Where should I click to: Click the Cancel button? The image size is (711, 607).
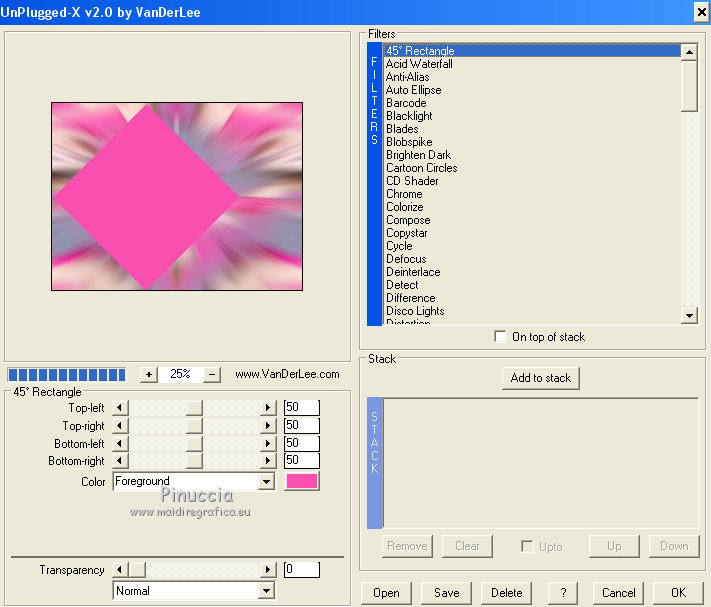(618, 593)
